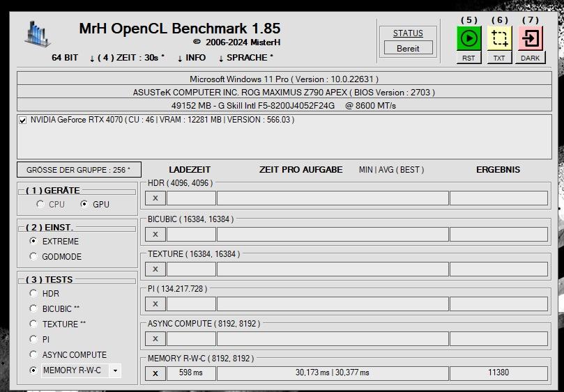
Task: Click the BICUBIC load time field
Action: [191, 234]
